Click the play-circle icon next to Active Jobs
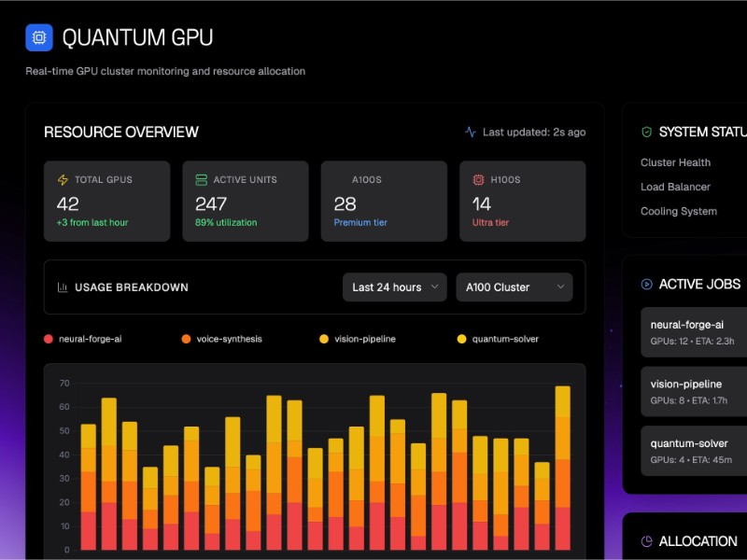This screenshot has width=747, height=560. (645, 285)
